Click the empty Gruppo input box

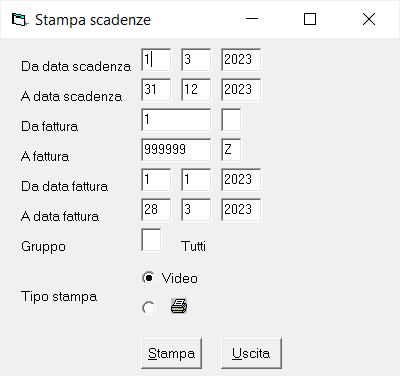151,240
